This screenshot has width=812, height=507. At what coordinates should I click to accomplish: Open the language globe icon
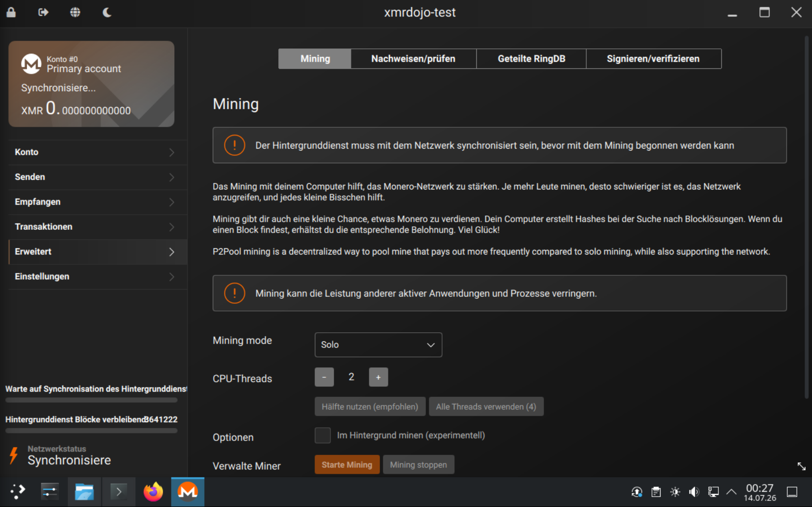coord(75,12)
